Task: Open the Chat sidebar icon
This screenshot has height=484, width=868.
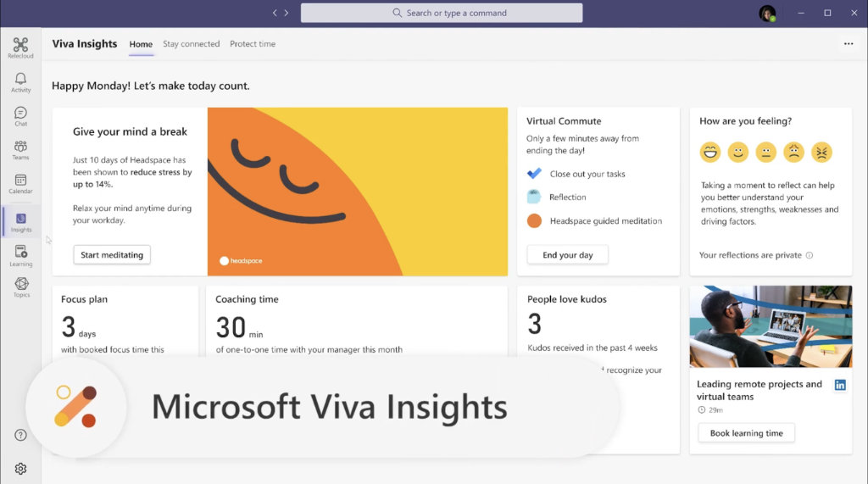Action: click(20, 116)
